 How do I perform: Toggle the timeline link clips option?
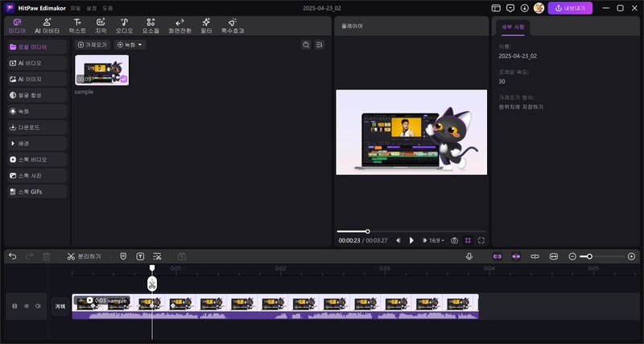tap(497, 256)
